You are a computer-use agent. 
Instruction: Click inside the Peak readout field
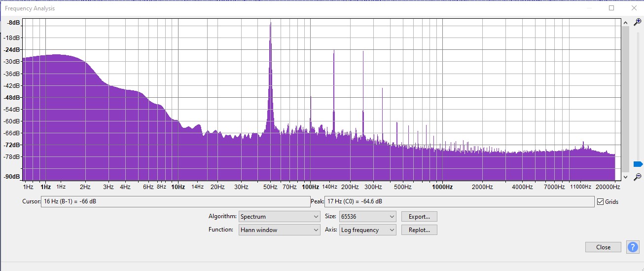[x=459, y=201]
